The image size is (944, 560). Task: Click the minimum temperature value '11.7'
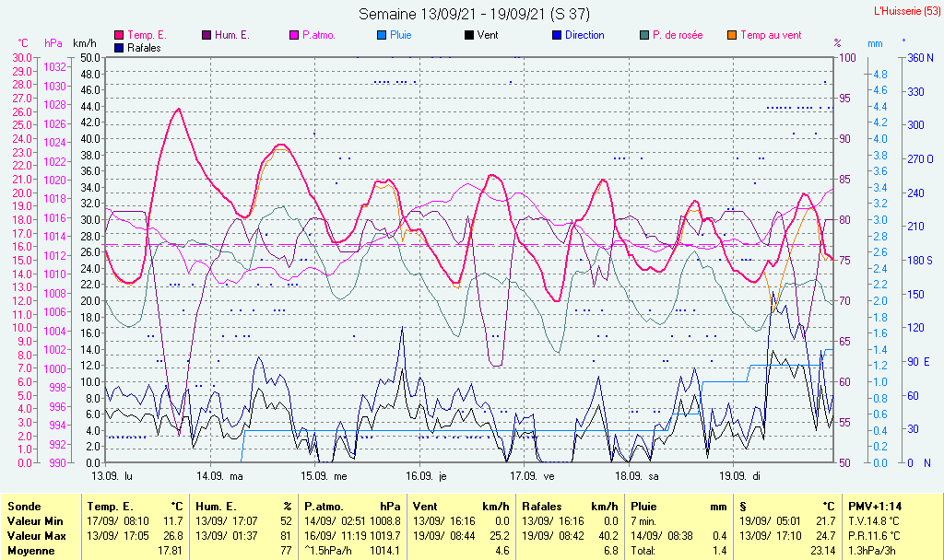coord(173,521)
